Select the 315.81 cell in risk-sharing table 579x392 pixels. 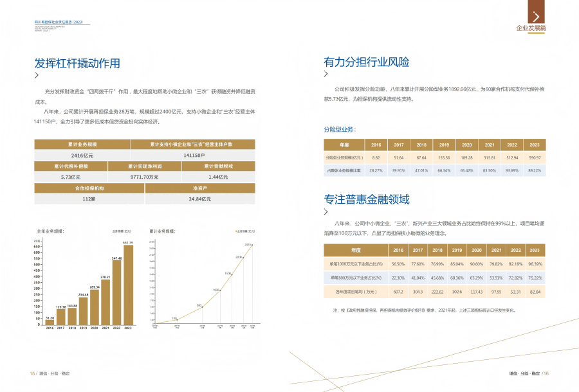(490, 157)
